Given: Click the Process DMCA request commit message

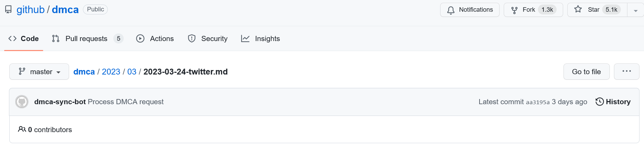Looking at the screenshot, I should coord(126,102).
